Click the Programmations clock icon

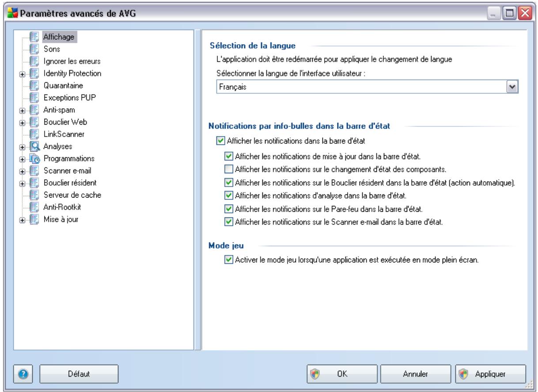pos(34,158)
